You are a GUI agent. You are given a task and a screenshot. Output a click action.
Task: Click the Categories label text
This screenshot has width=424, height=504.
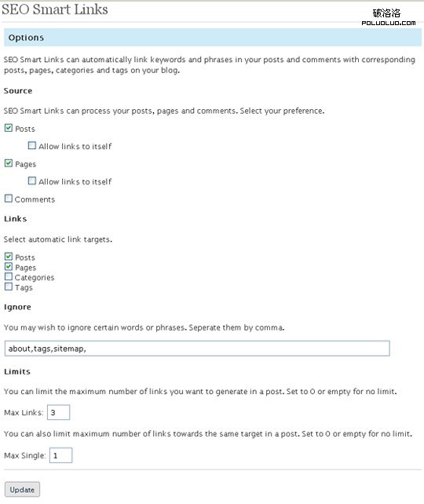(35, 278)
